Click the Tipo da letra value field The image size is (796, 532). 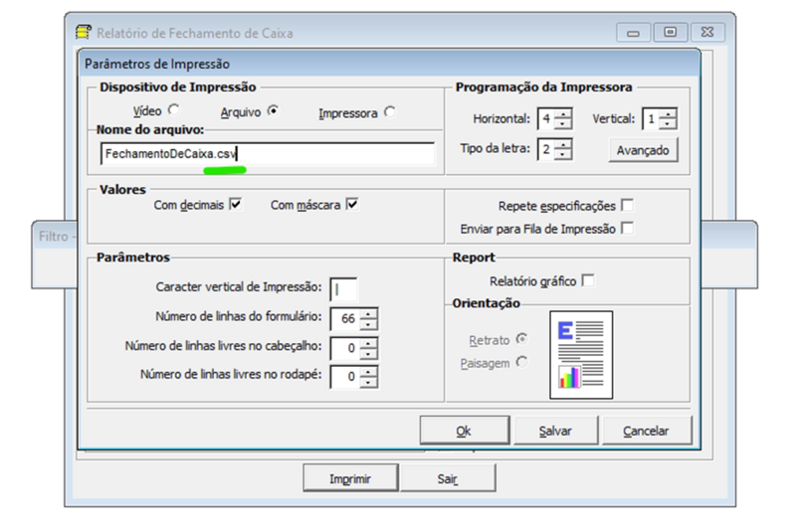[x=546, y=149]
